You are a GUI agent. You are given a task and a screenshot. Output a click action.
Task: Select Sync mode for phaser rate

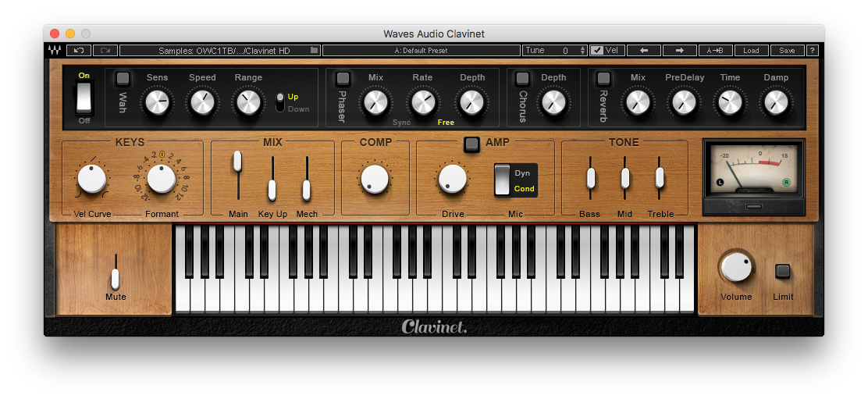click(x=402, y=123)
